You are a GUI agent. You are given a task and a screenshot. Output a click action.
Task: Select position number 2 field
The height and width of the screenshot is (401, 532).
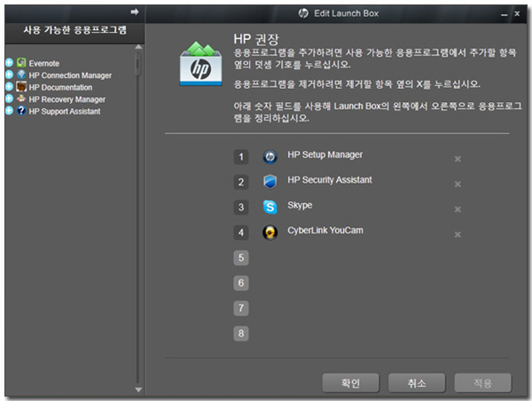241,182
